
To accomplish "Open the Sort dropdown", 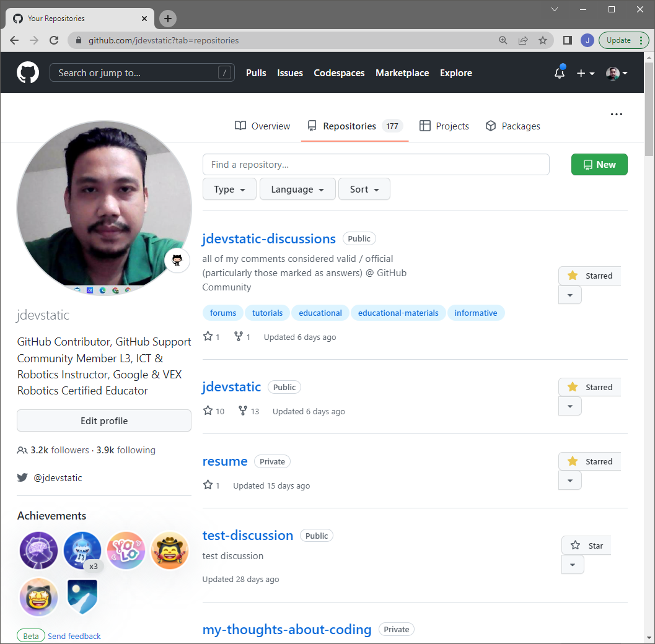I will pyautogui.click(x=364, y=189).
